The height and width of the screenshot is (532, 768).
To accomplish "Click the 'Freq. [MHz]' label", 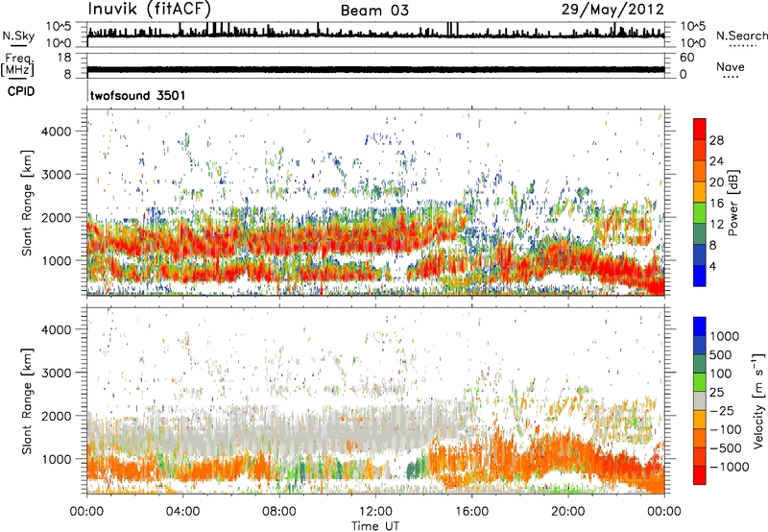I will (17, 65).
